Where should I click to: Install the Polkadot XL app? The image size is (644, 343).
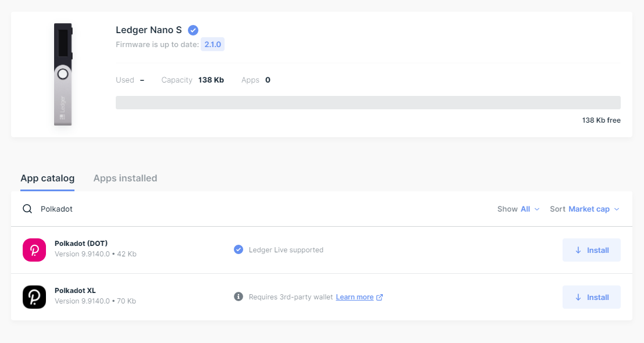(591, 296)
